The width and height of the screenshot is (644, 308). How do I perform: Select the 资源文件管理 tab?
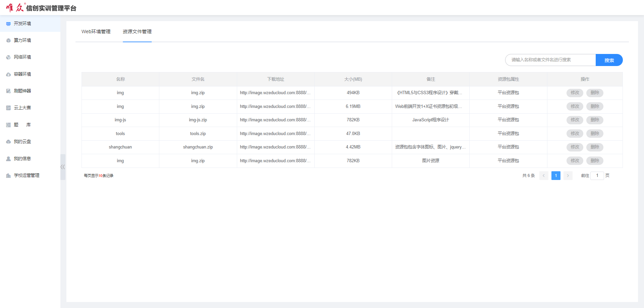pyautogui.click(x=137, y=32)
